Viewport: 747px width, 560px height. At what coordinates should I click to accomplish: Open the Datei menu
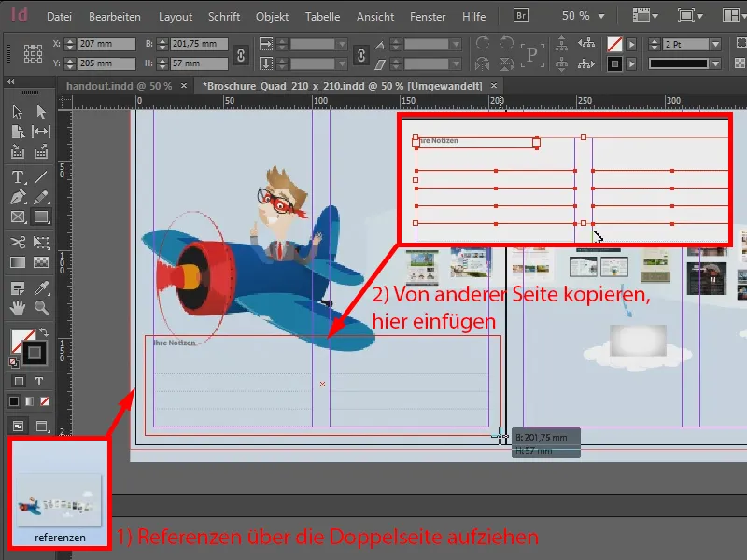[59, 17]
